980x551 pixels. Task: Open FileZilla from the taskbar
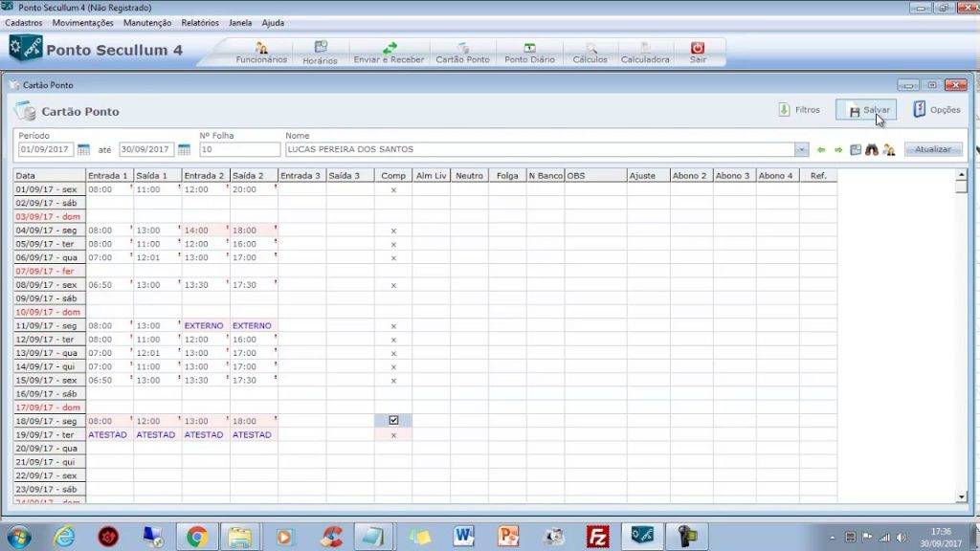(x=597, y=537)
